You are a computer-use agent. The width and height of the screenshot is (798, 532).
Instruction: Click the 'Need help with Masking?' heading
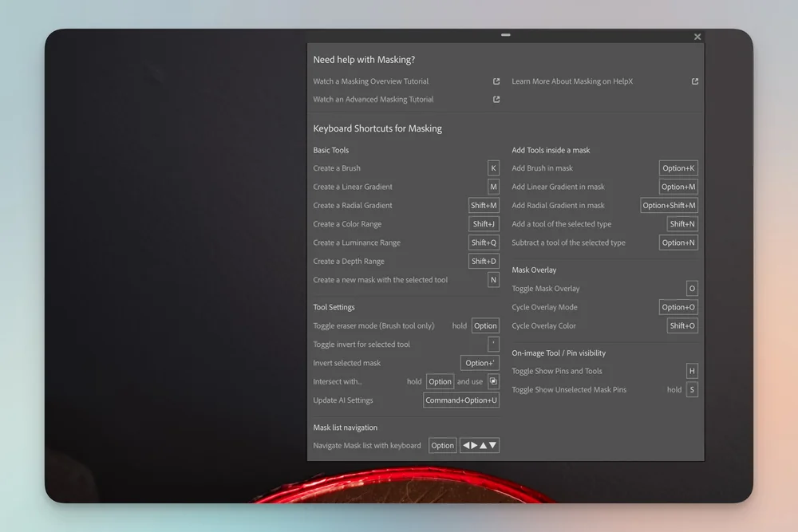pyautogui.click(x=364, y=60)
